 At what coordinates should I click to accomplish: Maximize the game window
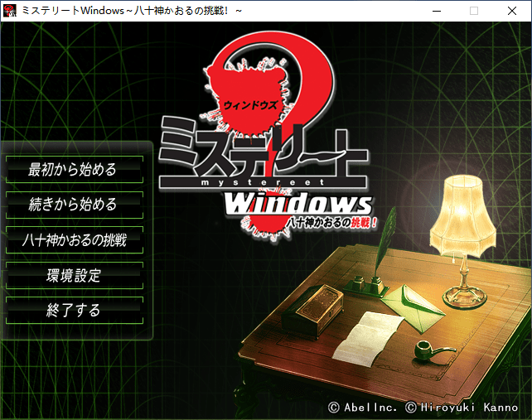tap(474, 11)
